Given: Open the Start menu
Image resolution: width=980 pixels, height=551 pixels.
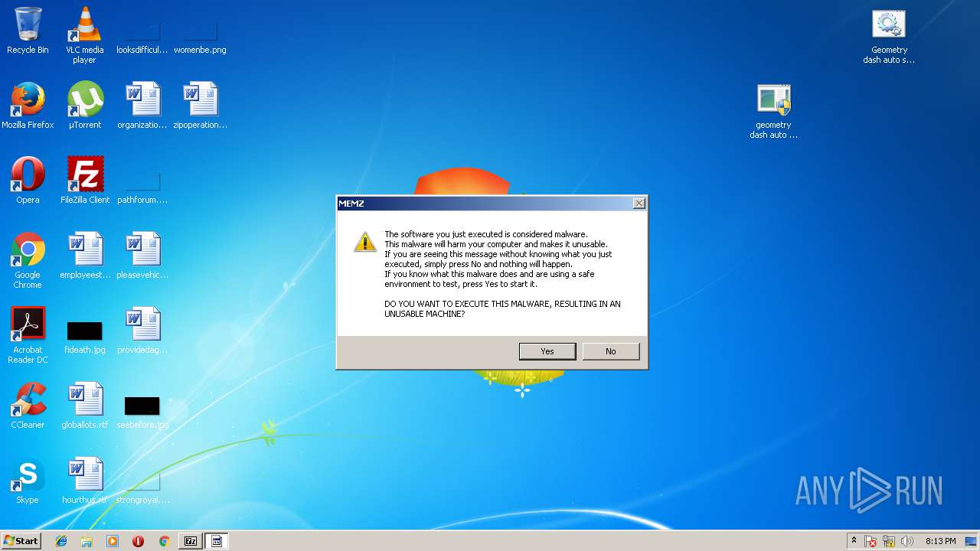Looking at the screenshot, I should point(21,541).
